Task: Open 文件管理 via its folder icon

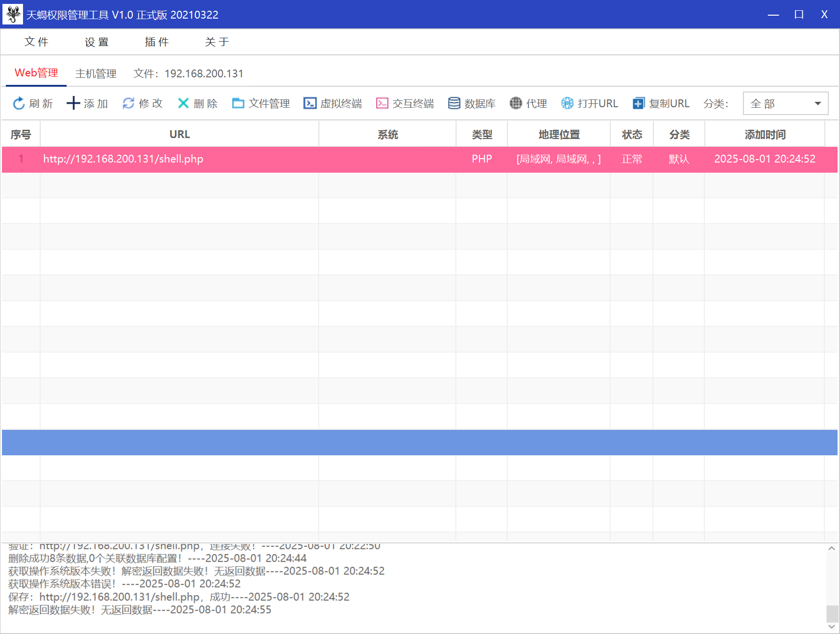Action: tap(238, 103)
